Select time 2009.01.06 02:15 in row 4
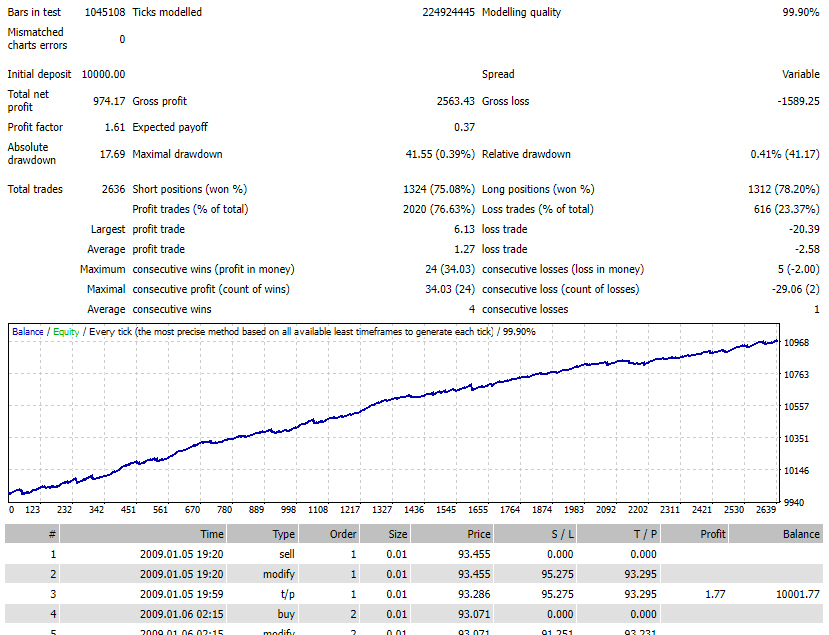 click(181, 614)
